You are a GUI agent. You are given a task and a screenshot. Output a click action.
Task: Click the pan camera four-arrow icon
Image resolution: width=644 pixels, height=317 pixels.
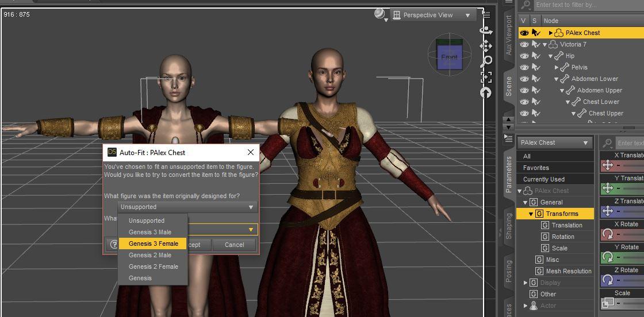click(486, 46)
